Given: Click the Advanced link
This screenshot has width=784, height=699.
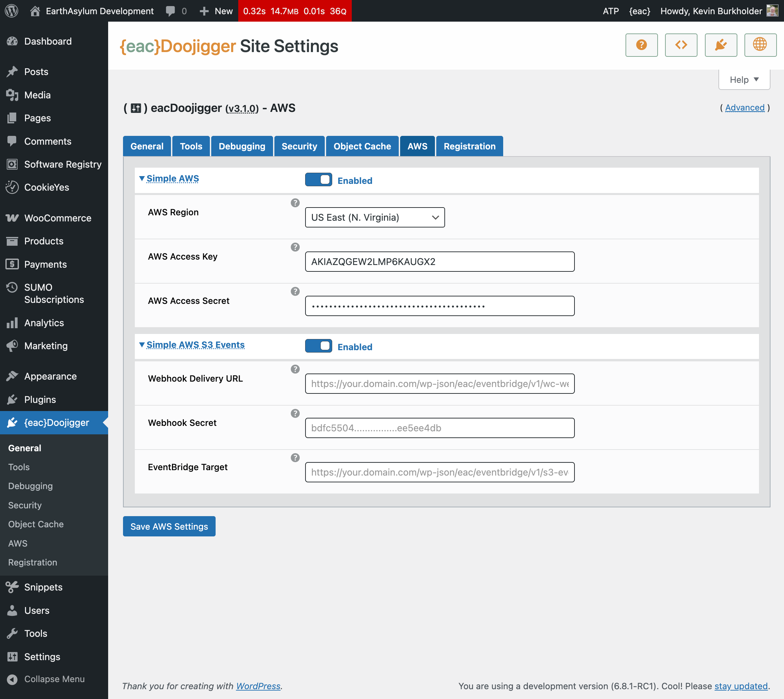Looking at the screenshot, I should (x=744, y=107).
